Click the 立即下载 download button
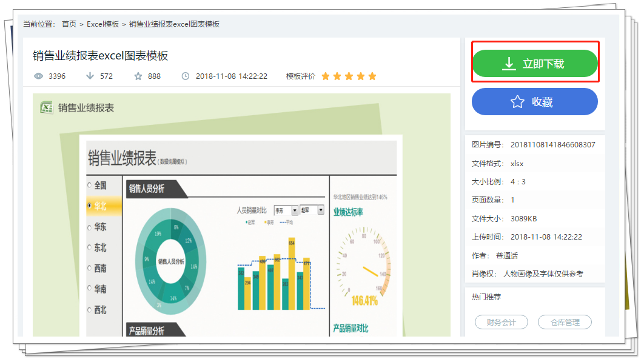The width and height of the screenshot is (644, 359). click(x=535, y=62)
